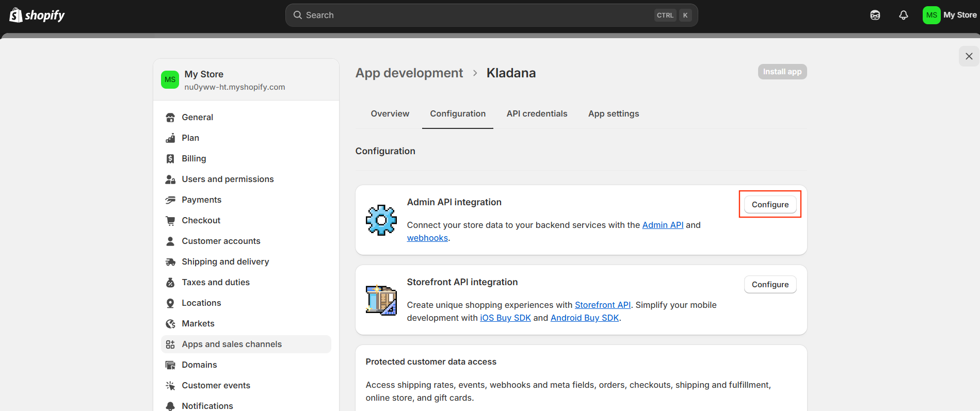This screenshot has height=411, width=980.
Task: Open the Sidekick assistant icon in top bar
Action: [875, 15]
